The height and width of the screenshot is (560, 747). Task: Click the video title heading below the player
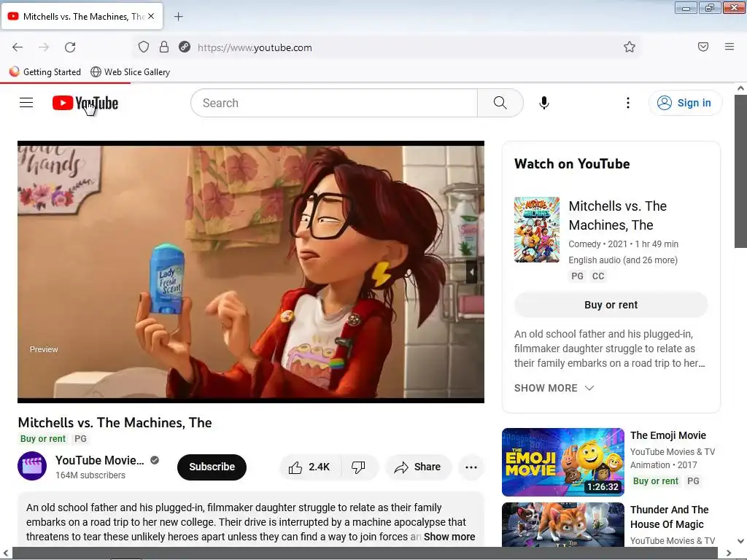pyautogui.click(x=115, y=423)
